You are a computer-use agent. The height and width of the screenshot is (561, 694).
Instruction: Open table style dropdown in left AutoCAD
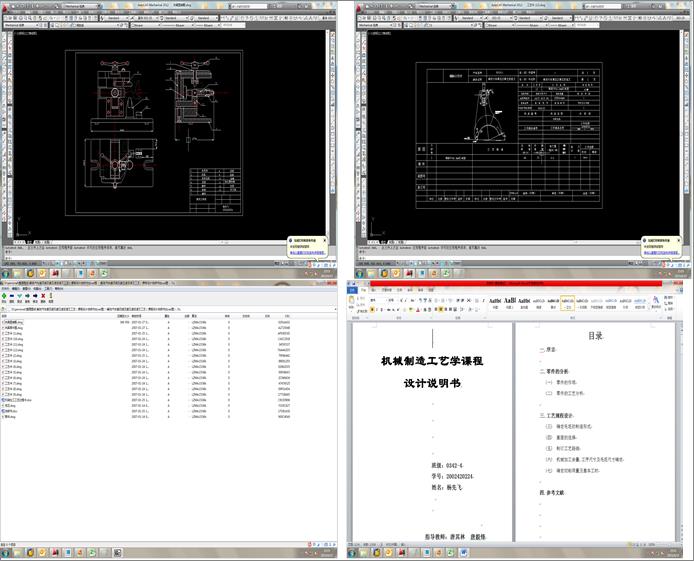click(174, 18)
